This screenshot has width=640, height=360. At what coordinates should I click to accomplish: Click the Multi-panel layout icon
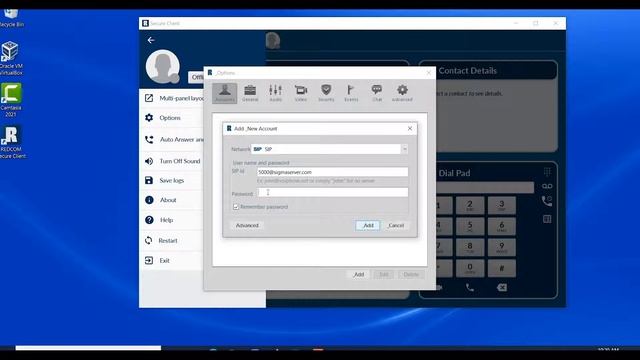149,98
